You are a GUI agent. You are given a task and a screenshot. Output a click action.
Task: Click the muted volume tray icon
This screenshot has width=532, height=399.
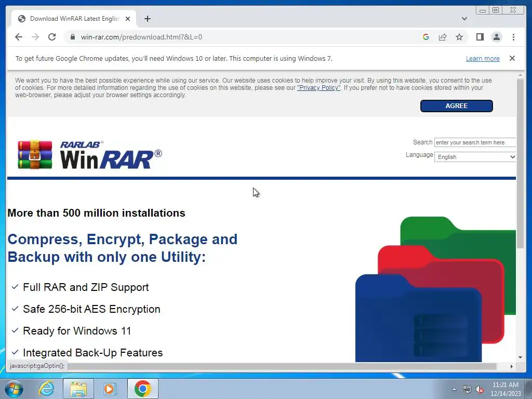tap(480, 389)
